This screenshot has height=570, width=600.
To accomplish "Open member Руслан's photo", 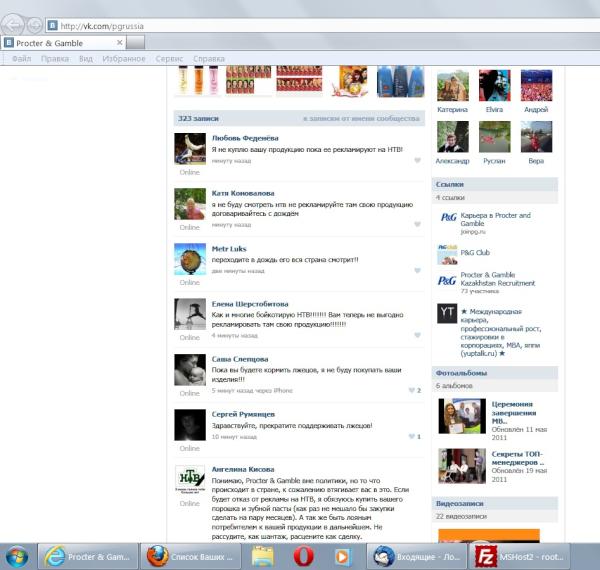I will point(494,137).
